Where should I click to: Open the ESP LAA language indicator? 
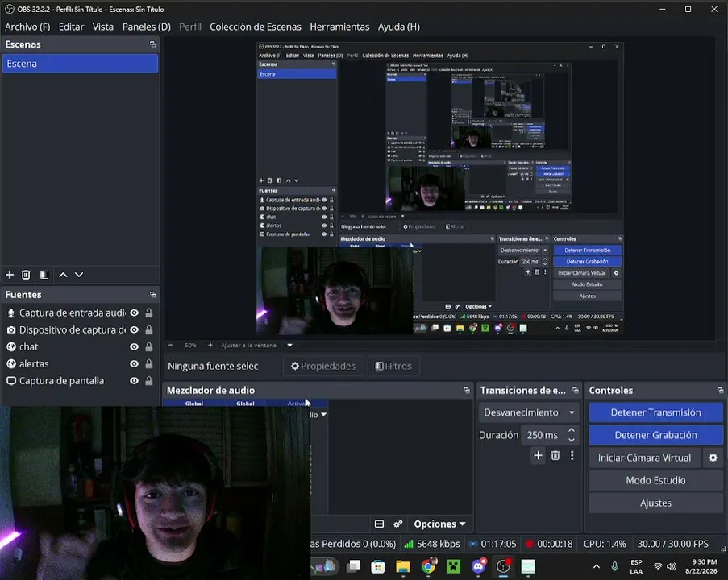click(x=636, y=566)
